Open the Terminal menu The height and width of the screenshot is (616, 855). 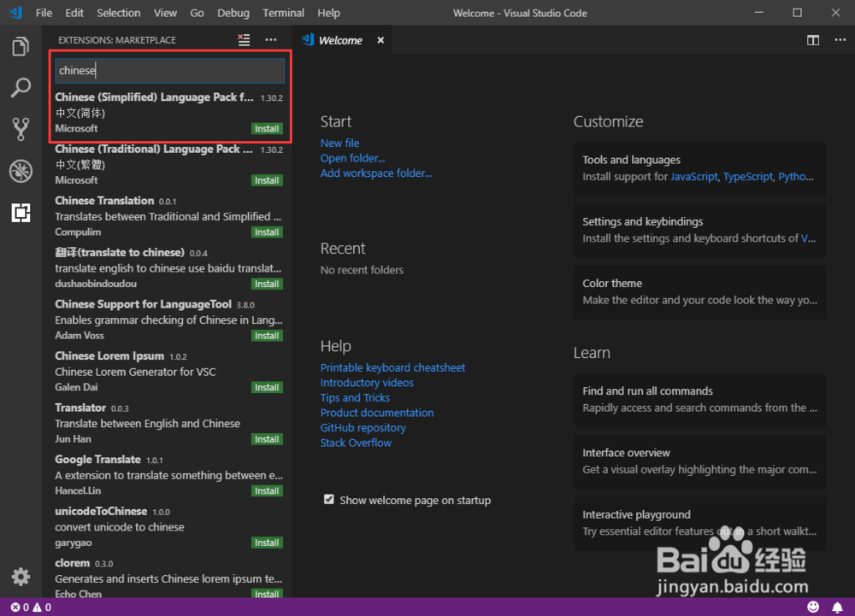284,13
